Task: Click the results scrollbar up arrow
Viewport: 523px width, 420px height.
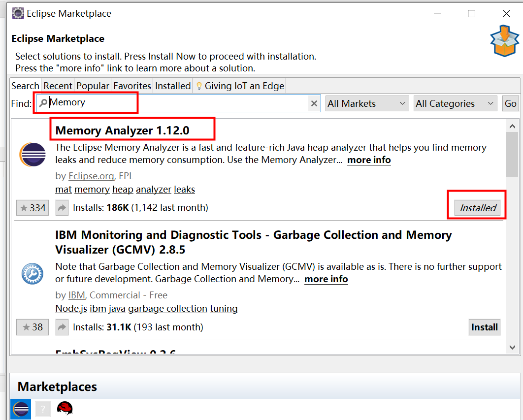Action: click(x=512, y=127)
